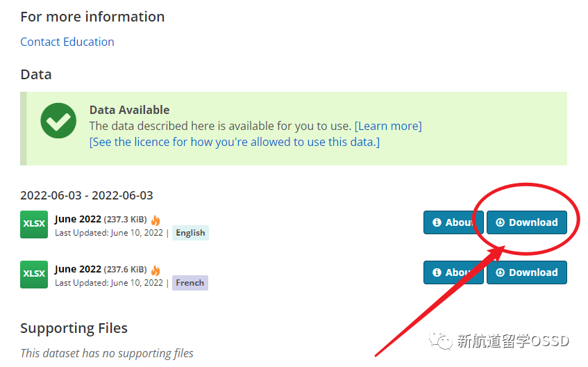Select the French language tag
The image size is (588, 367).
(190, 283)
